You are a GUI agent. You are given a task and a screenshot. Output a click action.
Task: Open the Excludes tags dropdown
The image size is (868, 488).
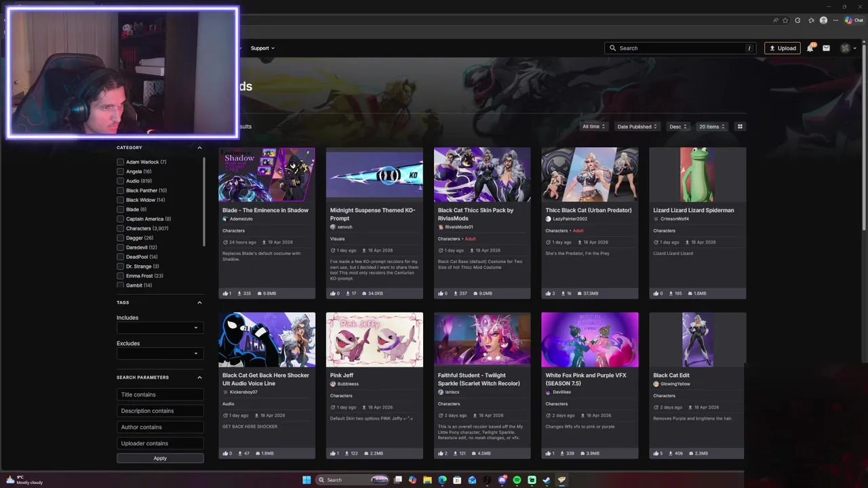(160, 354)
